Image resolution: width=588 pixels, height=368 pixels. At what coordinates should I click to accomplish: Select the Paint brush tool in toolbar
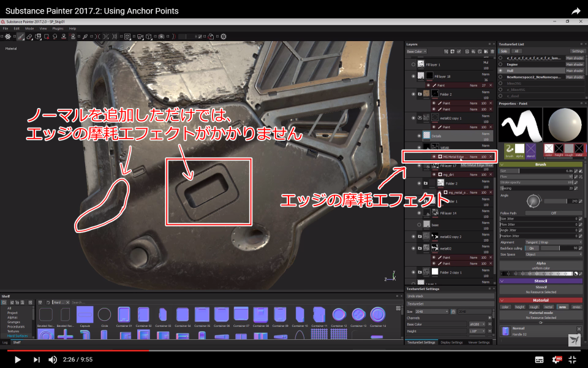point(20,36)
